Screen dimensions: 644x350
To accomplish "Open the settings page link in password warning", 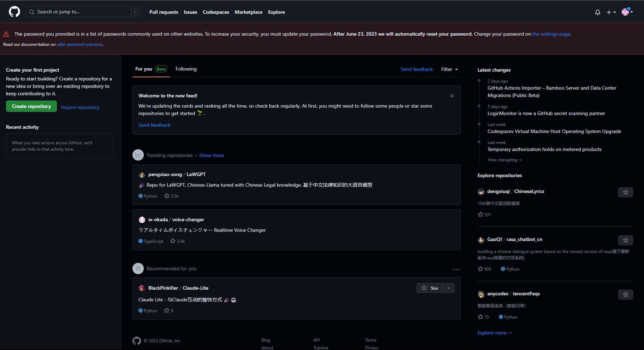I will click(551, 34).
